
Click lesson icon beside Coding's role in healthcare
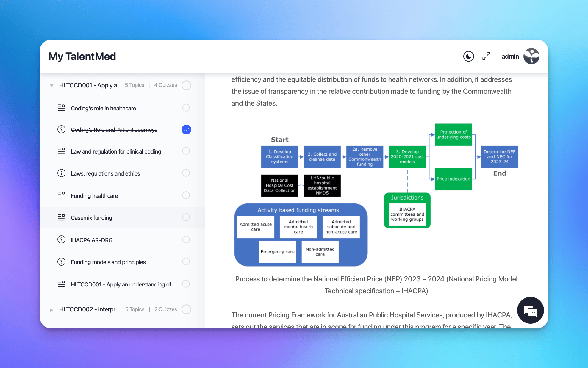pos(61,108)
